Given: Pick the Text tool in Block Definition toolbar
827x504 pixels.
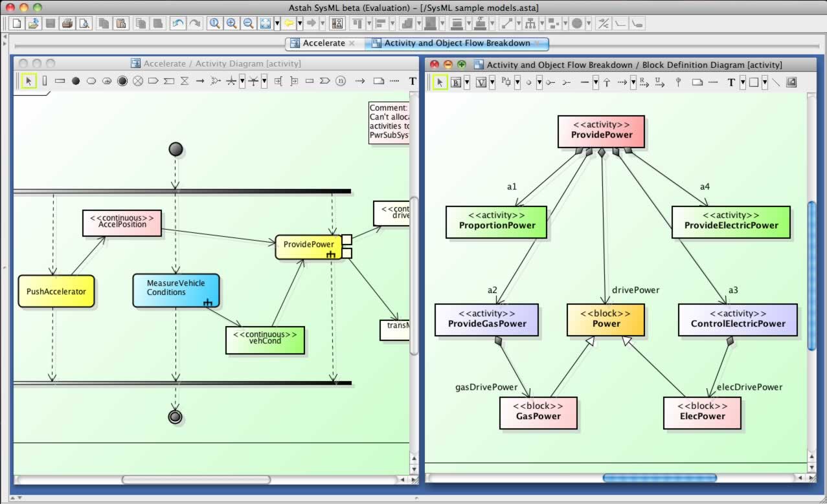Looking at the screenshot, I should pos(732,82).
